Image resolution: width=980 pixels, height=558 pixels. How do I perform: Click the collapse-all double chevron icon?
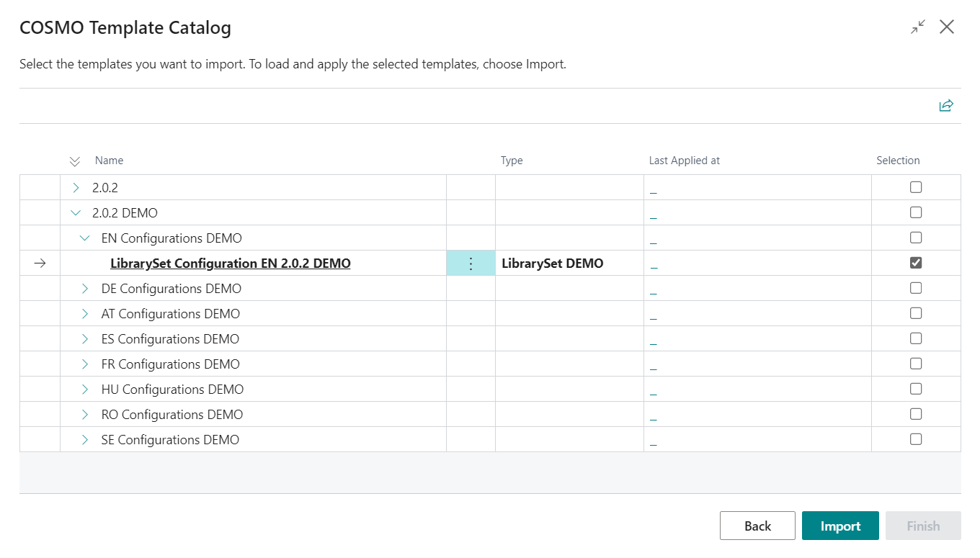[75, 161]
